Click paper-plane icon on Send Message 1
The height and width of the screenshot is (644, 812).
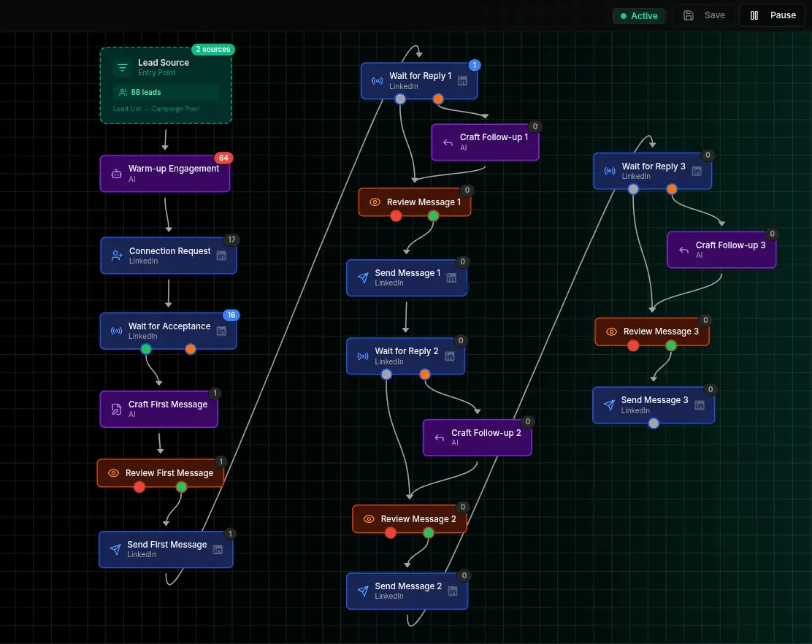point(363,278)
